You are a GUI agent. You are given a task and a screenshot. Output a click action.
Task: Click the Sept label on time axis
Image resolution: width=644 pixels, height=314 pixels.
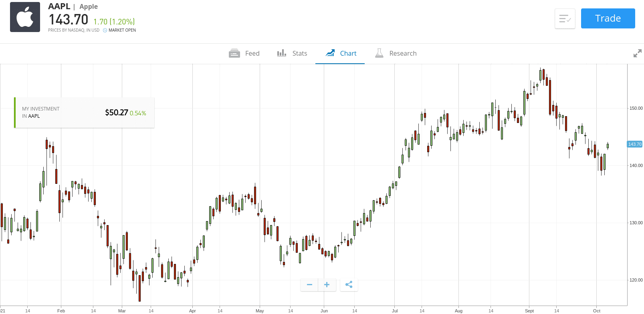(x=529, y=311)
